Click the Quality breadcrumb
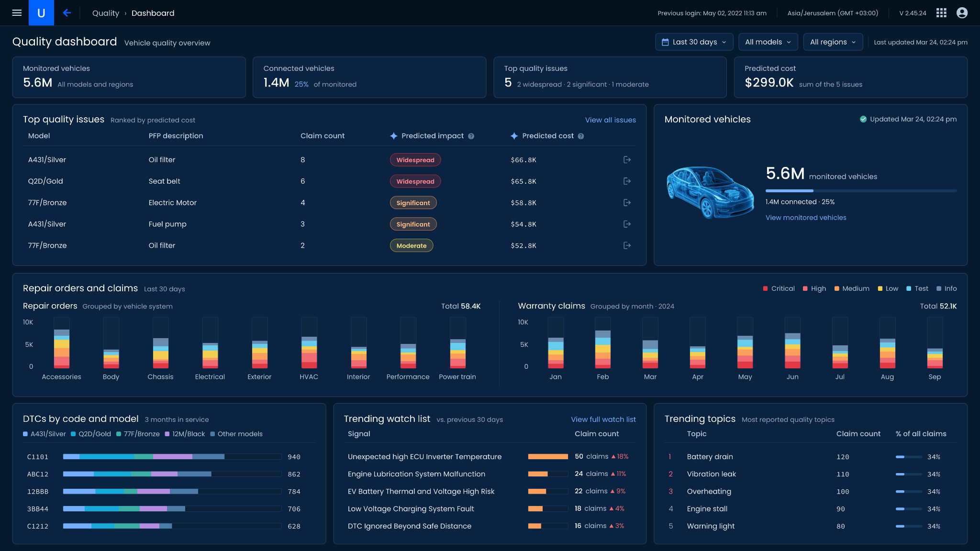 [x=106, y=13]
